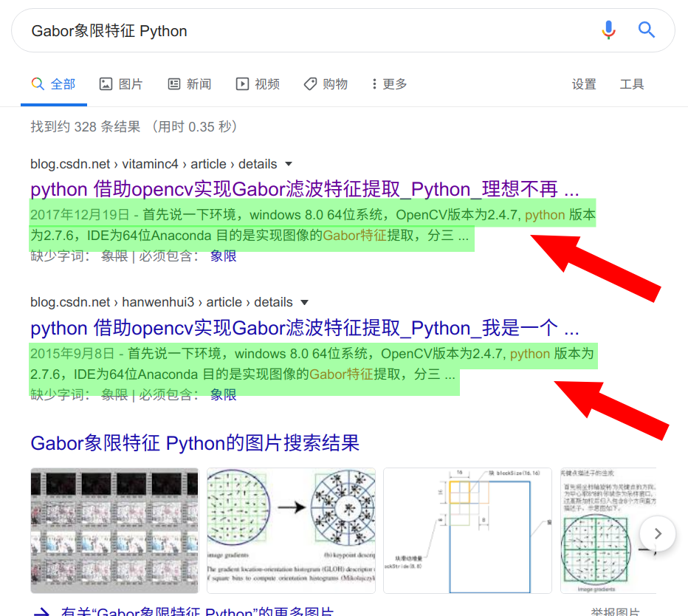Click inside the search input field
Viewport: 688px width, 616px height.
point(295,30)
